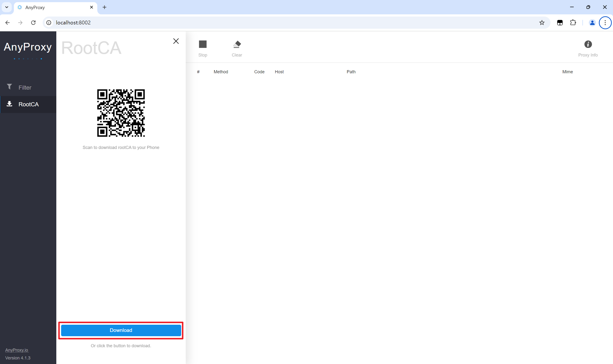Click the Mime column header
The width and height of the screenshot is (613, 364).
coord(567,72)
